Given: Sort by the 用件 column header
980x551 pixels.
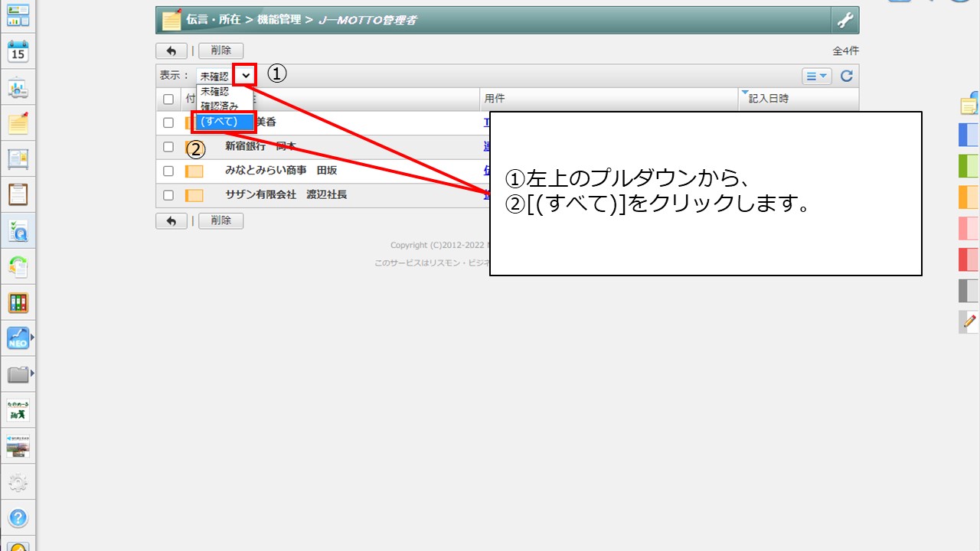Looking at the screenshot, I should pos(495,99).
